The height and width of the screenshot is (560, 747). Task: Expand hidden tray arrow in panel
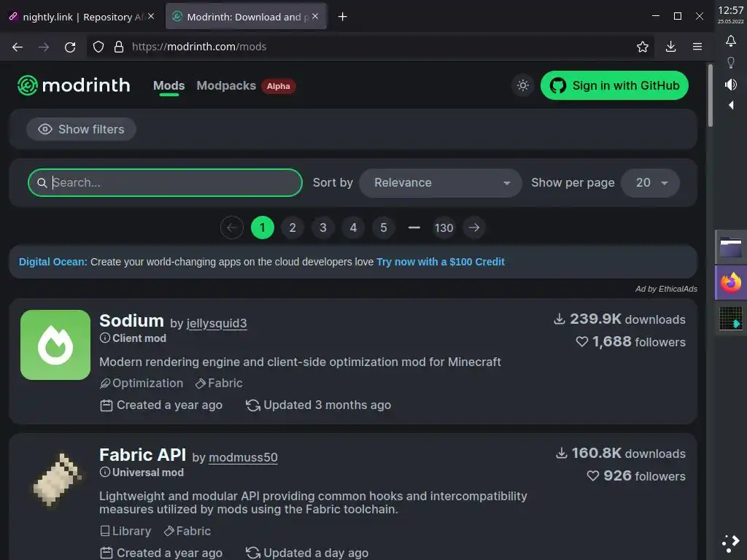[x=731, y=105]
